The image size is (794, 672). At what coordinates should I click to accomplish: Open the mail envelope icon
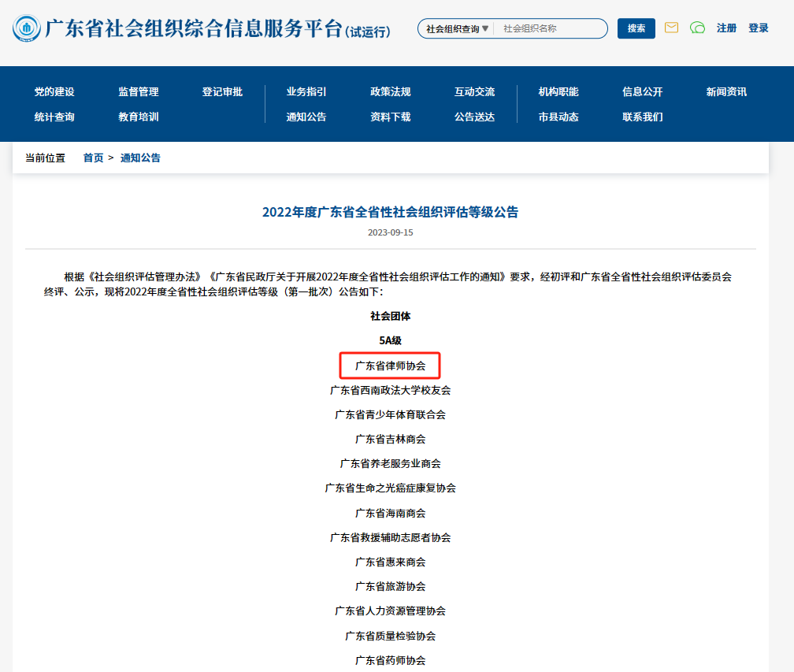pos(671,28)
